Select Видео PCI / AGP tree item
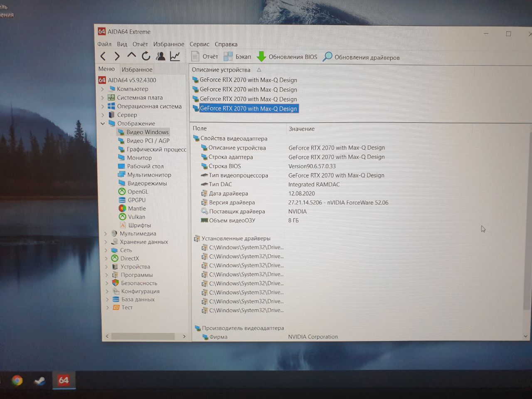The width and height of the screenshot is (532, 399). click(x=144, y=140)
